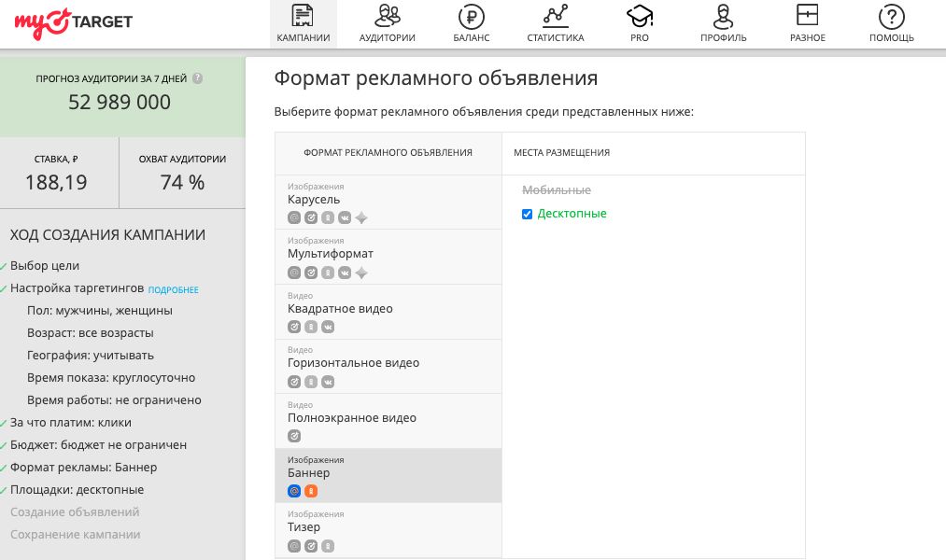Open the Помощь question mark icon
946x560 pixels.
[892, 17]
